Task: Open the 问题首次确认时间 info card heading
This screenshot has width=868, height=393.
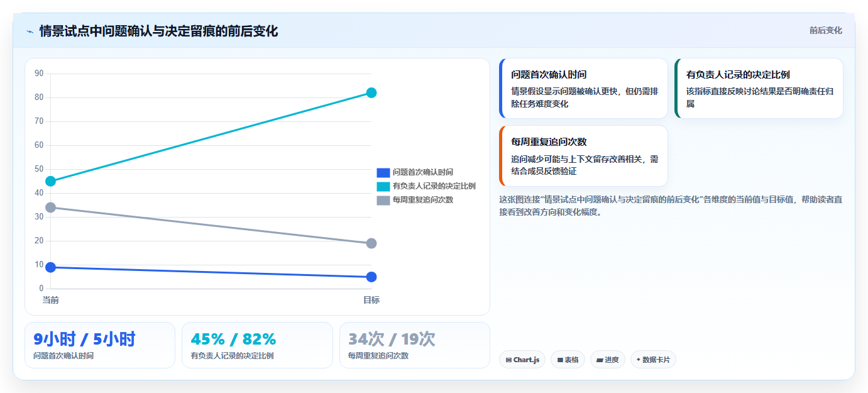Action: [549, 75]
